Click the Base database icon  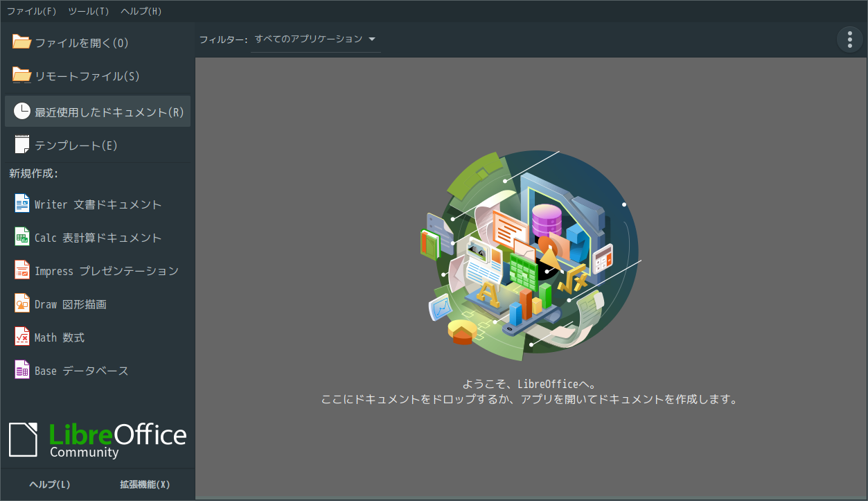(22, 370)
